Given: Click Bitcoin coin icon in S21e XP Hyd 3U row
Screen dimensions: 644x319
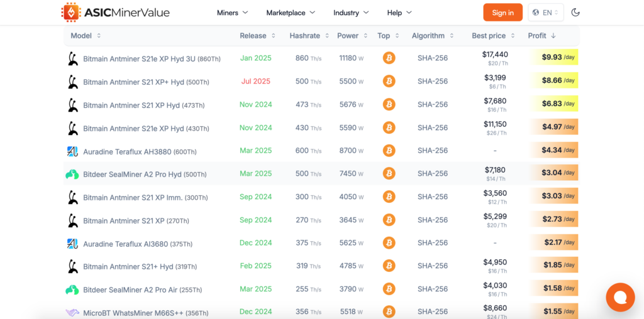Looking at the screenshot, I should click(389, 58).
